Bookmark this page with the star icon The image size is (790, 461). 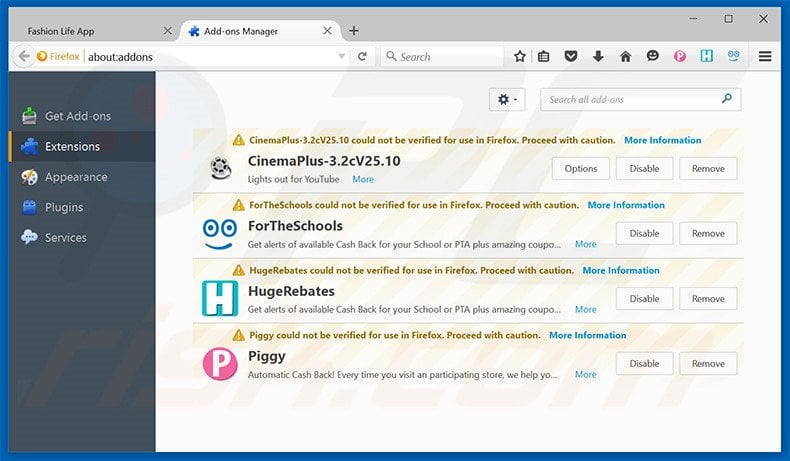tap(520, 56)
